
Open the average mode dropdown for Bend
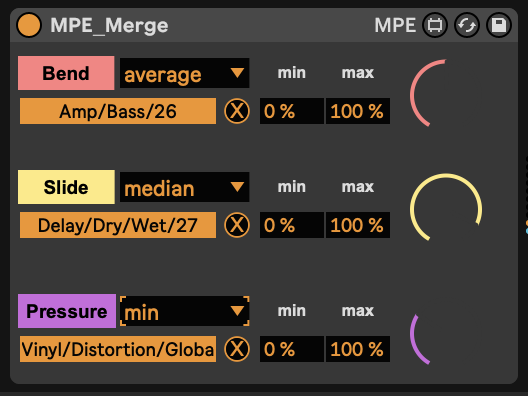(x=185, y=73)
